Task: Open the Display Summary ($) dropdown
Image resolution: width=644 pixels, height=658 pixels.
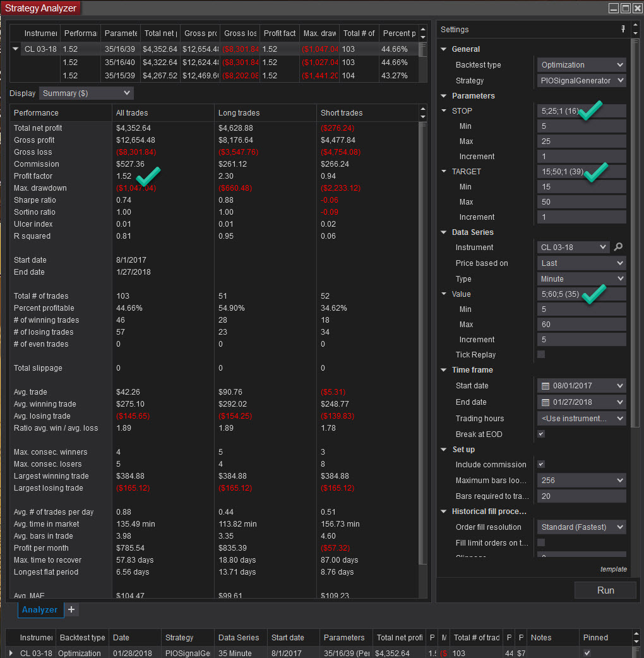Action: tap(86, 93)
